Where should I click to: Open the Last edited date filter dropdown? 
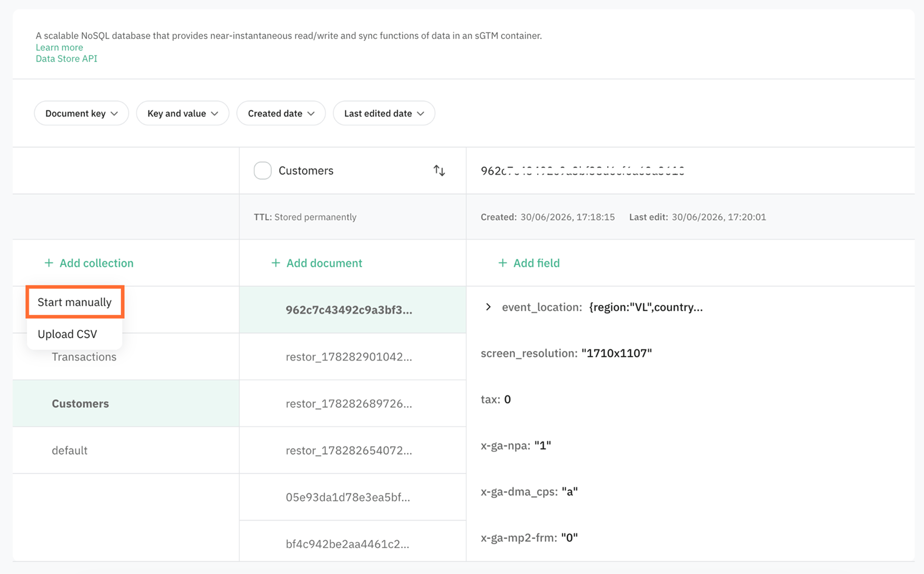point(384,113)
